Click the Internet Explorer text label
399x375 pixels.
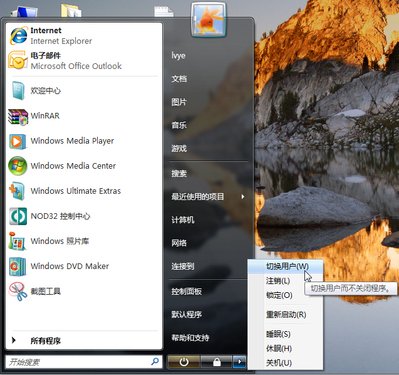point(61,41)
